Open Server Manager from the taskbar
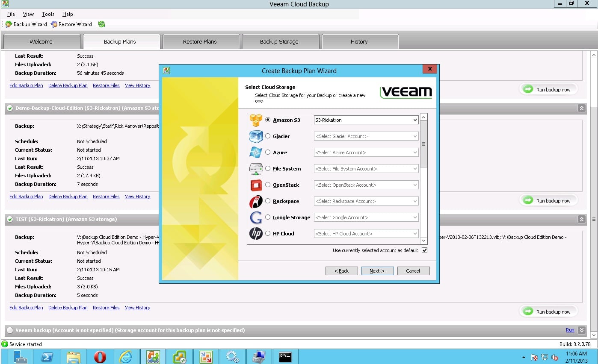The height and width of the screenshot is (364, 598). [21, 357]
